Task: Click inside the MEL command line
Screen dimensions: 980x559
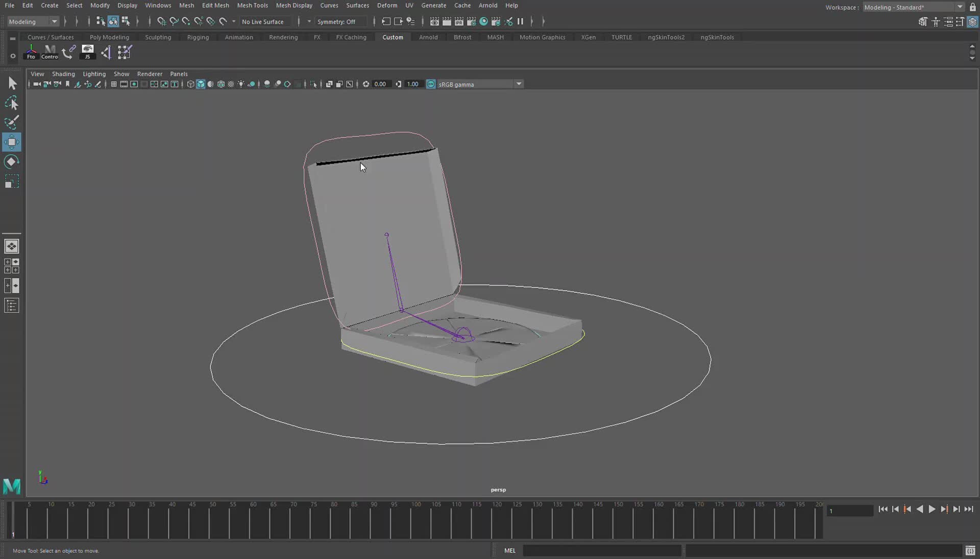Action: [x=602, y=550]
